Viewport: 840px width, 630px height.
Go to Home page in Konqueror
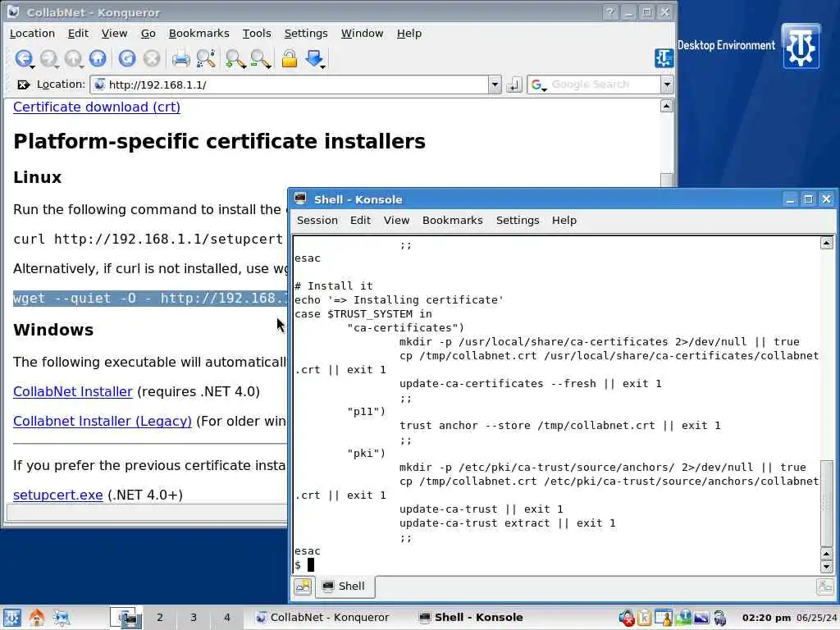coord(98,58)
